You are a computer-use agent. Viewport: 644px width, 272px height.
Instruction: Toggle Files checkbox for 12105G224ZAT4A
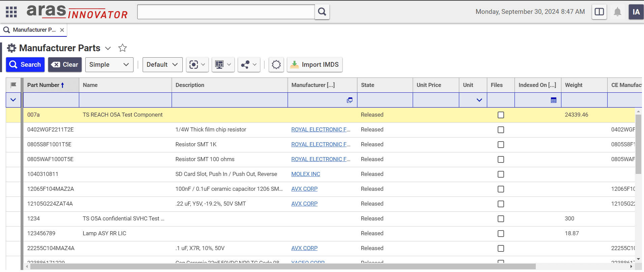click(x=501, y=204)
